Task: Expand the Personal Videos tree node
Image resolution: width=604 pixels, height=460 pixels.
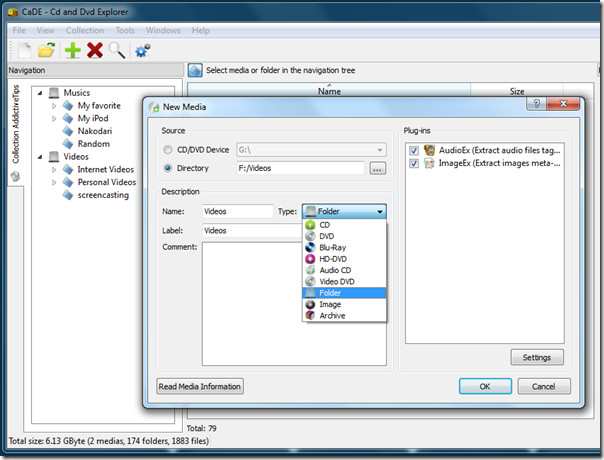Action: pos(54,182)
